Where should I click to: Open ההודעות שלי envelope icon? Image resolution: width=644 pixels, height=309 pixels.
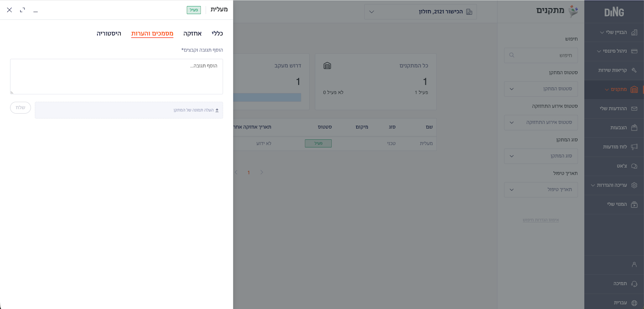634,109
